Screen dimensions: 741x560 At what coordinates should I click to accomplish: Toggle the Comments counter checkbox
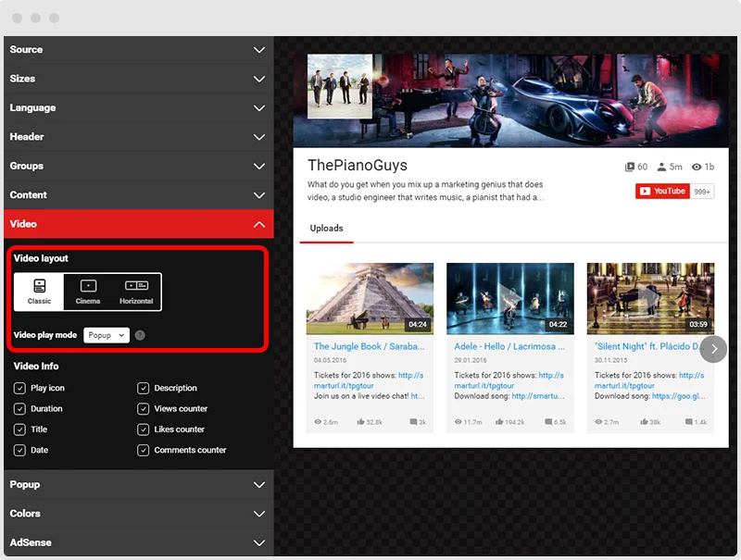tap(144, 451)
